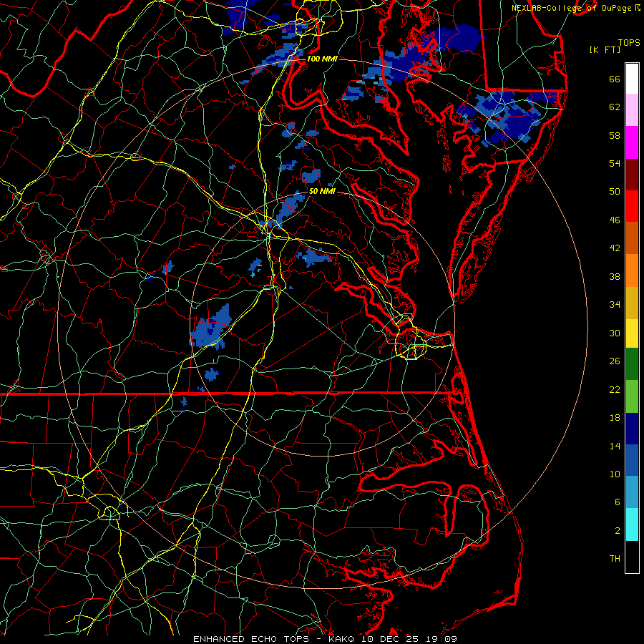
Task: Click the legend value "26"
Action: pyautogui.click(x=615, y=361)
